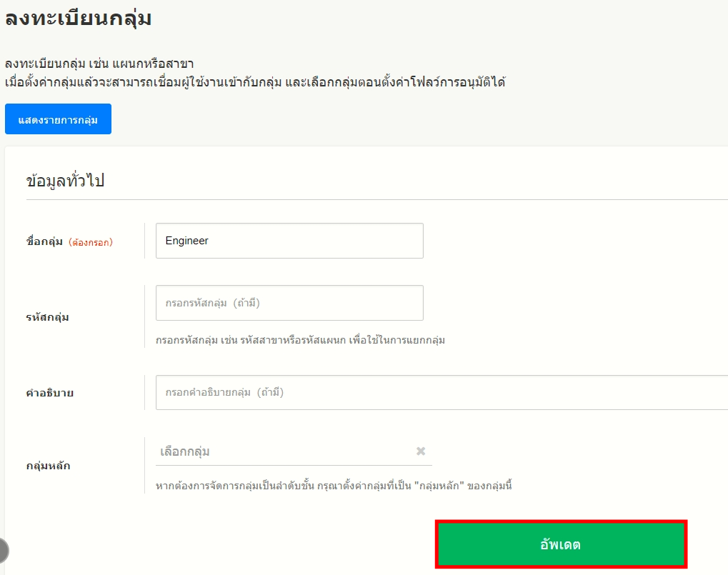Click the hierarchy hint text below เลือกกลุ่ม
The width and height of the screenshot is (728, 575).
click(334, 486)
